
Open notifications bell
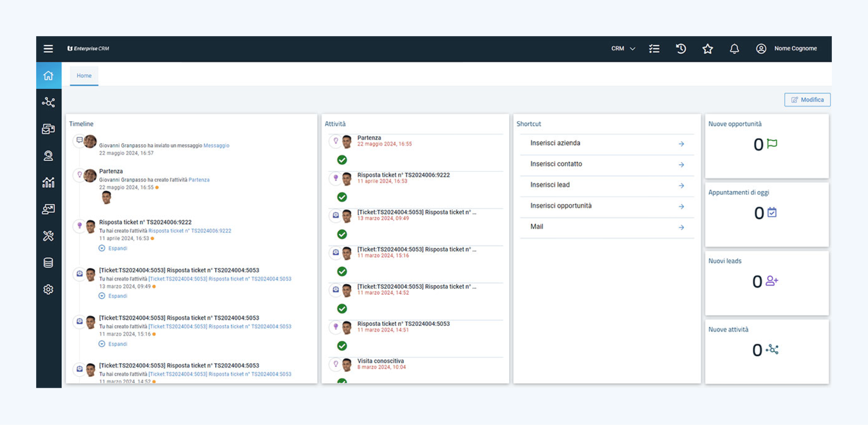click(735, 48)
